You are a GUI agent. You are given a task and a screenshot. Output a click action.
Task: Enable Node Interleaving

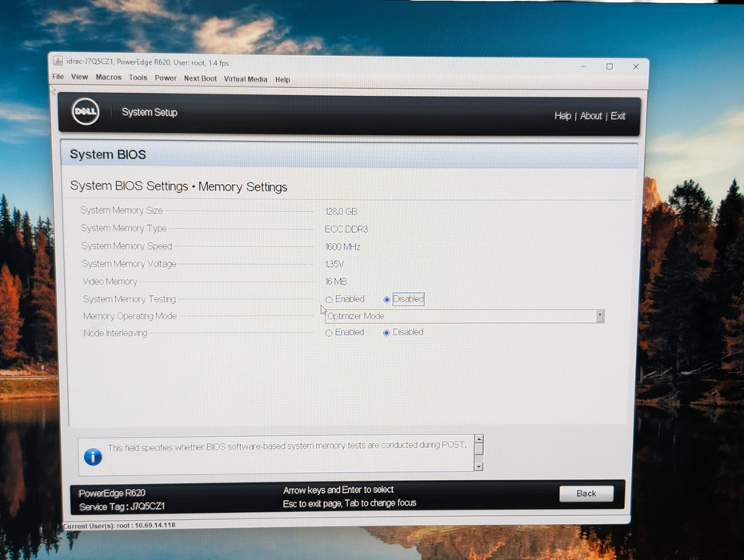coord(329,333)
